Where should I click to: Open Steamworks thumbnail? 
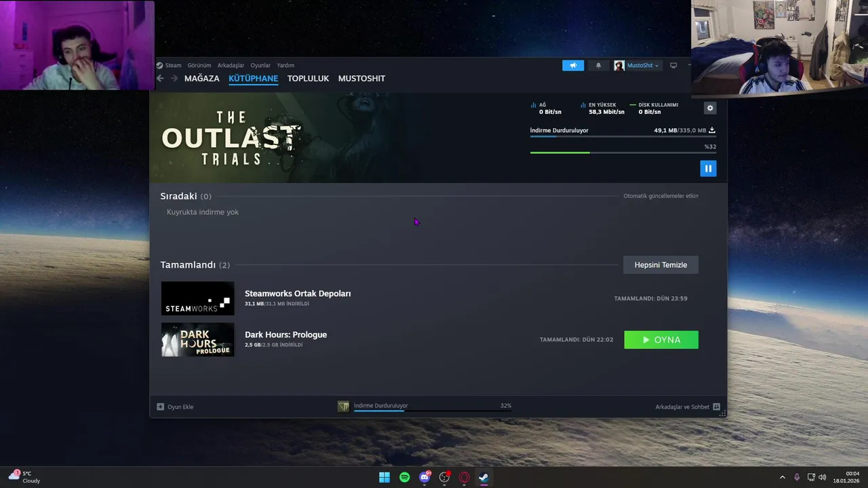pos(197,298)
